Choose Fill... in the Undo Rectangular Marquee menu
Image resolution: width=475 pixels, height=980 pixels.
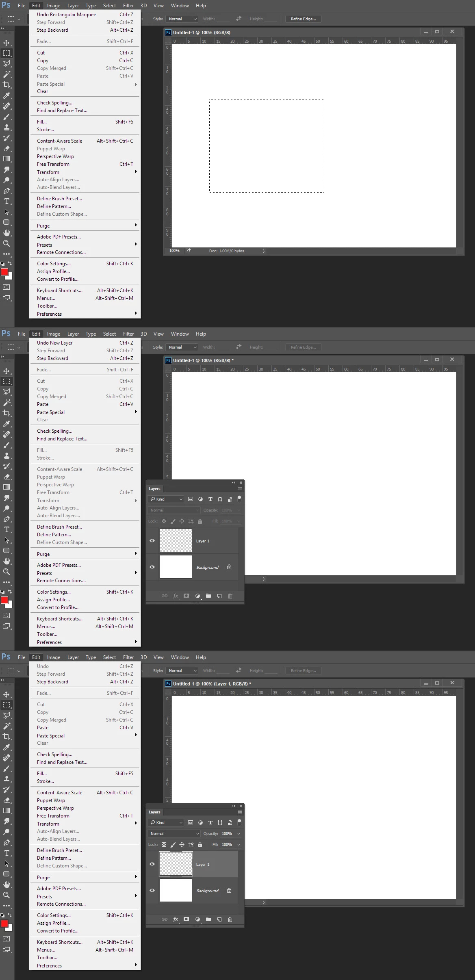[85, 121]
